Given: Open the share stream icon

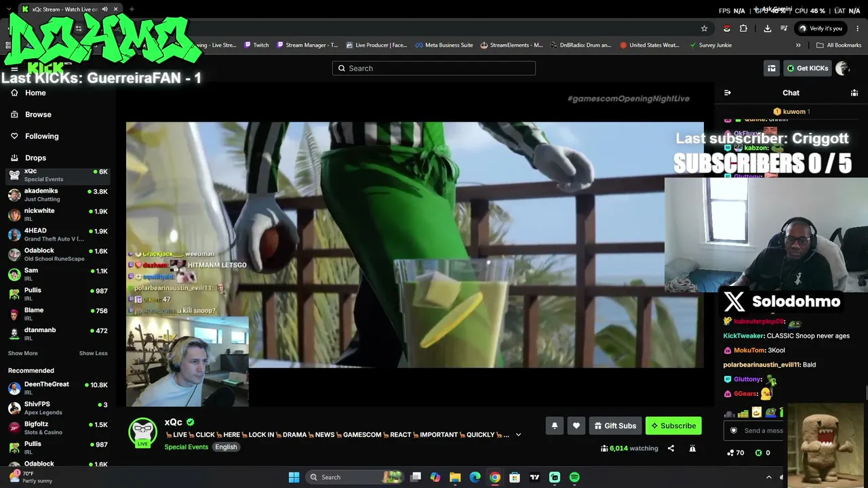Looking at the screenshot, I should (x=671, y=448).
